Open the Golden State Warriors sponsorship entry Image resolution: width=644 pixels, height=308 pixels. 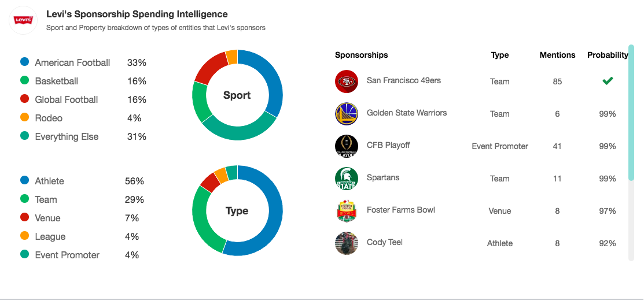click(x=407, y=113)
